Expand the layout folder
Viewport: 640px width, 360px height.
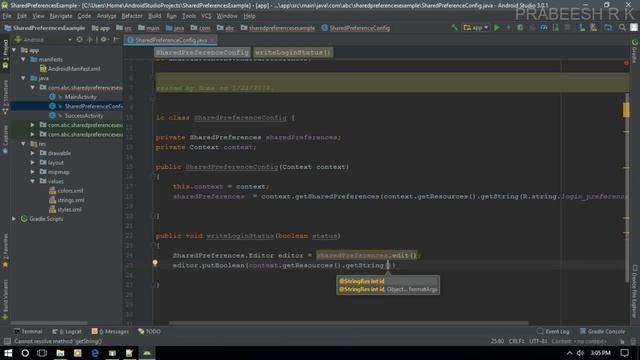click(x=33, y=162)
